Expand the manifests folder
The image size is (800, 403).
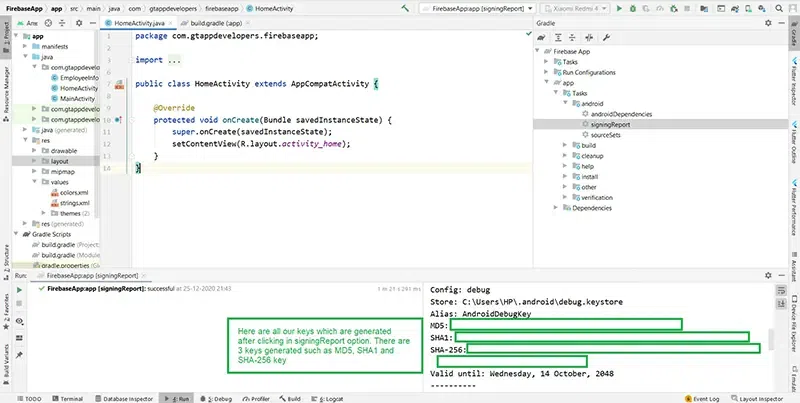tap(25, 46)
